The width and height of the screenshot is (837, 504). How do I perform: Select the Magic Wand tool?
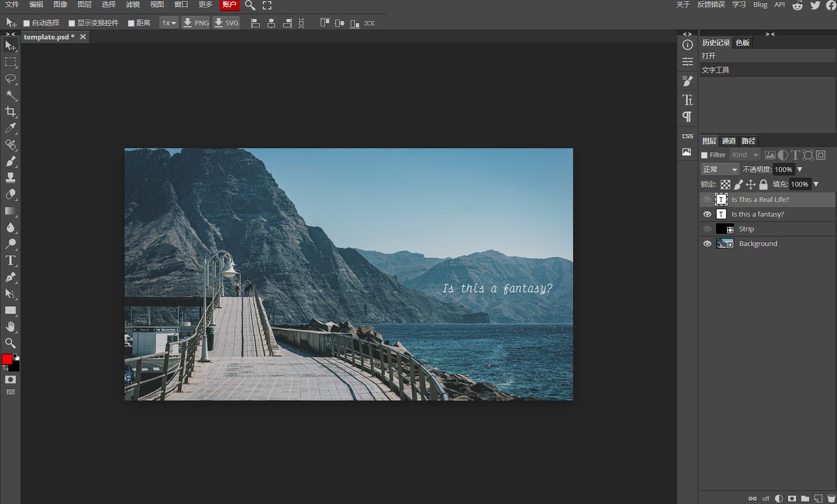10,95
